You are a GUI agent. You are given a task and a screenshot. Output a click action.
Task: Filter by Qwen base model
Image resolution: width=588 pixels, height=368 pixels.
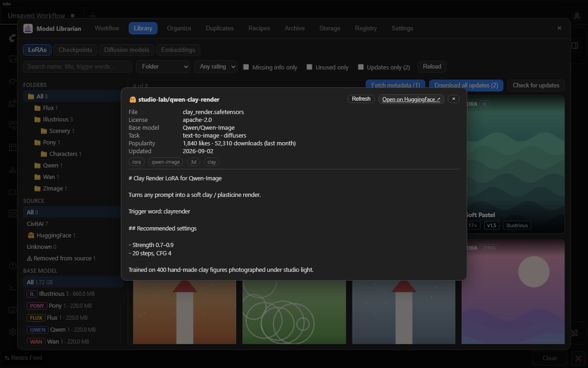click(73, 329)
